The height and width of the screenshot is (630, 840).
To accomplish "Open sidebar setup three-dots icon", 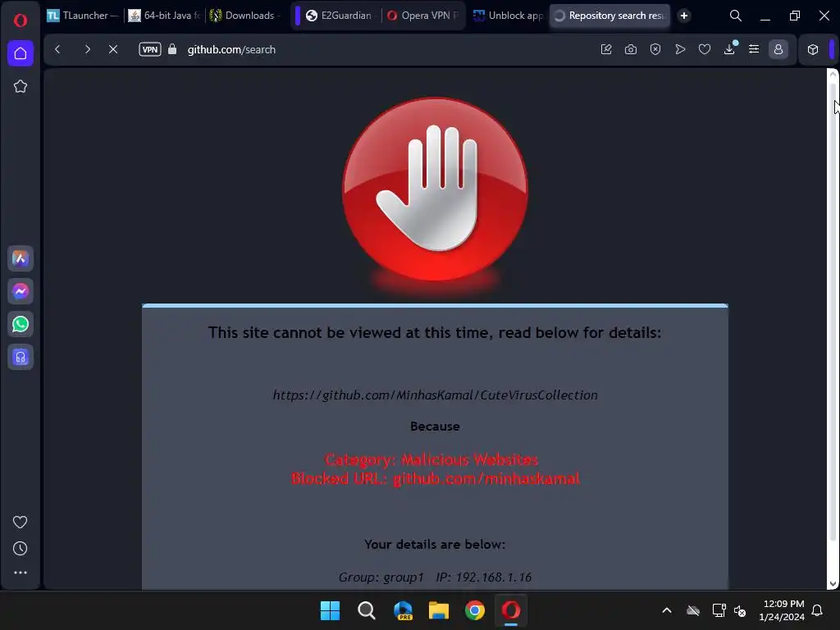I will click(x=21, y=573).
